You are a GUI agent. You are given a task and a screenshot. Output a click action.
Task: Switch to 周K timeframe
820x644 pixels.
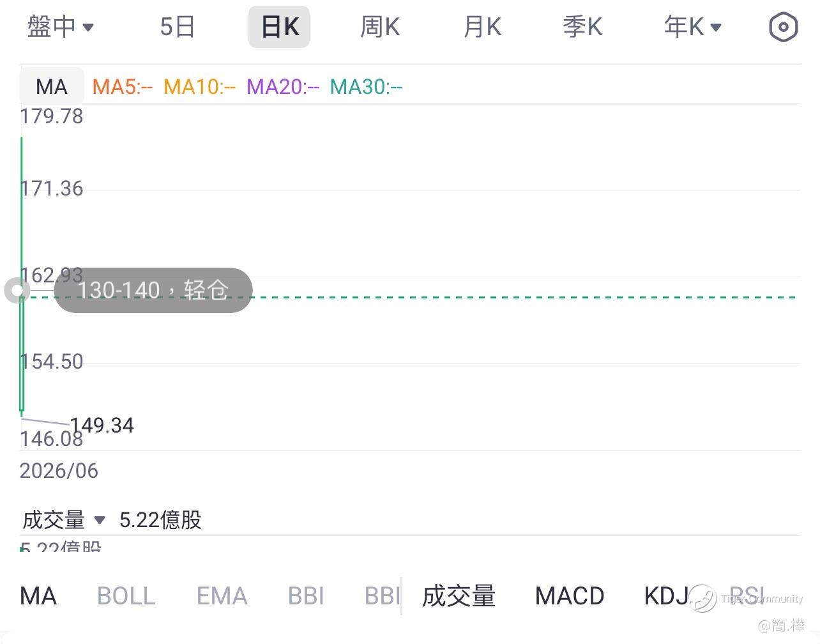(x=380, y=27)
